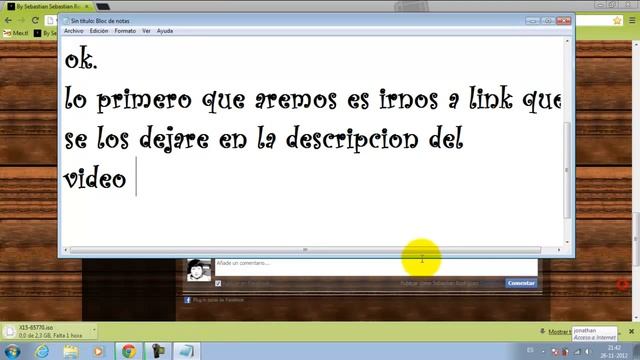The image size is (640, 360).
Task: Open the Windows Start menu
Action: (12, 351)
